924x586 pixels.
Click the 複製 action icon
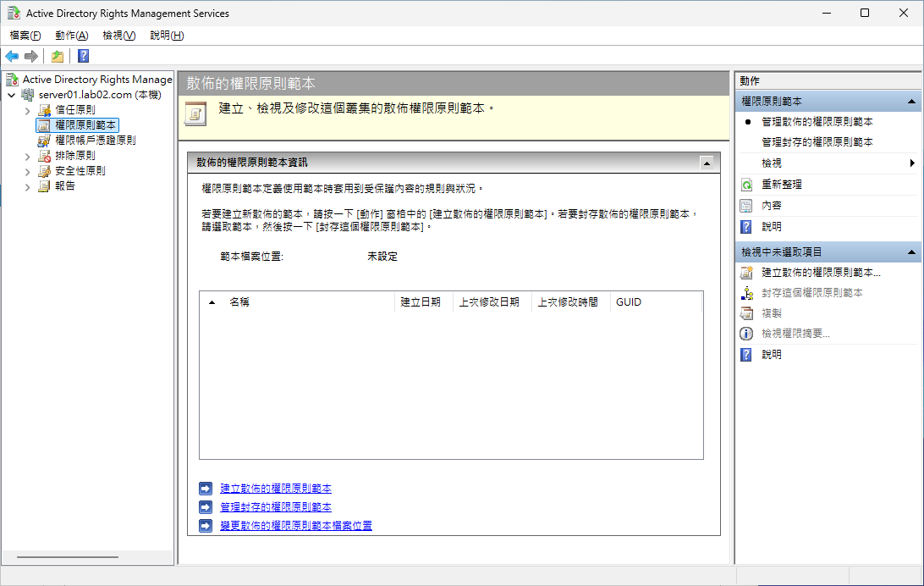(x=746, y=313)
